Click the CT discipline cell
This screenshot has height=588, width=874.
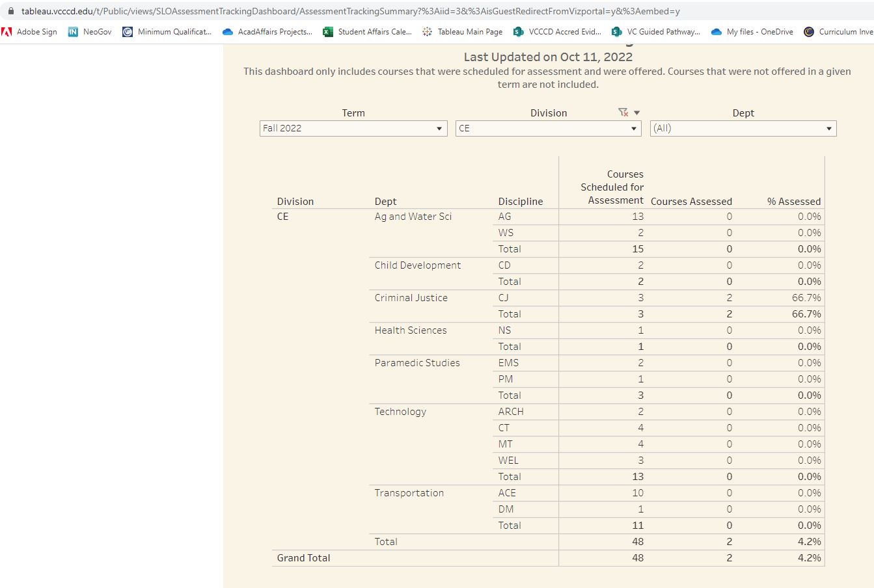click(504, 428)
